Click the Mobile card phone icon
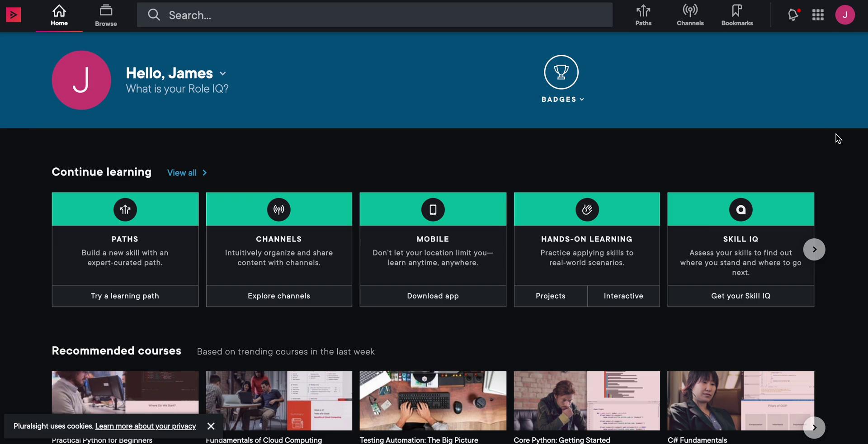 point(433,209)
